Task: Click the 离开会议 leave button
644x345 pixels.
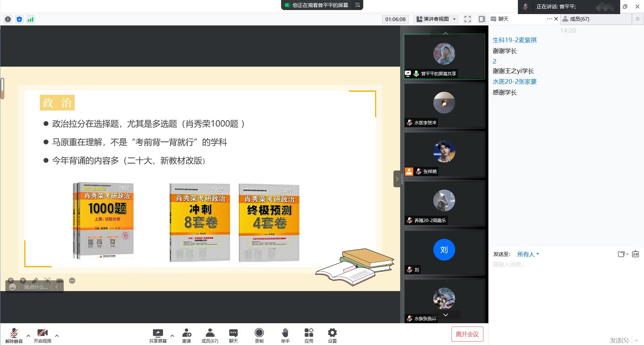Action: click(467, 334)
